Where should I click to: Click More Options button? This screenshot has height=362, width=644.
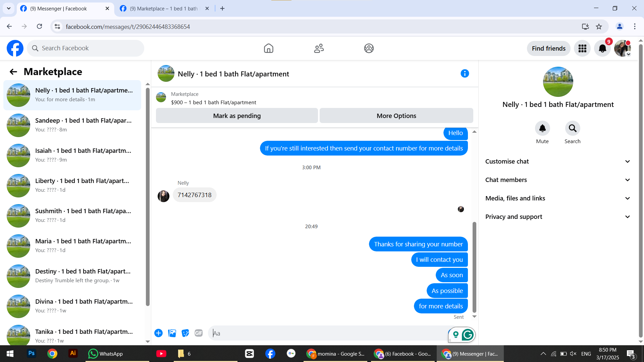(x=396, y=116)
